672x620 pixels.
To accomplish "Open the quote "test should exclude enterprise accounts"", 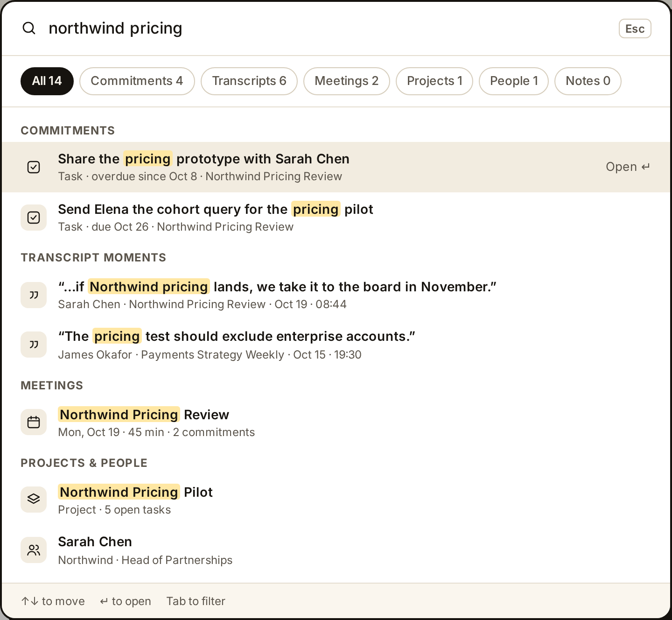I will pos(336,345).
